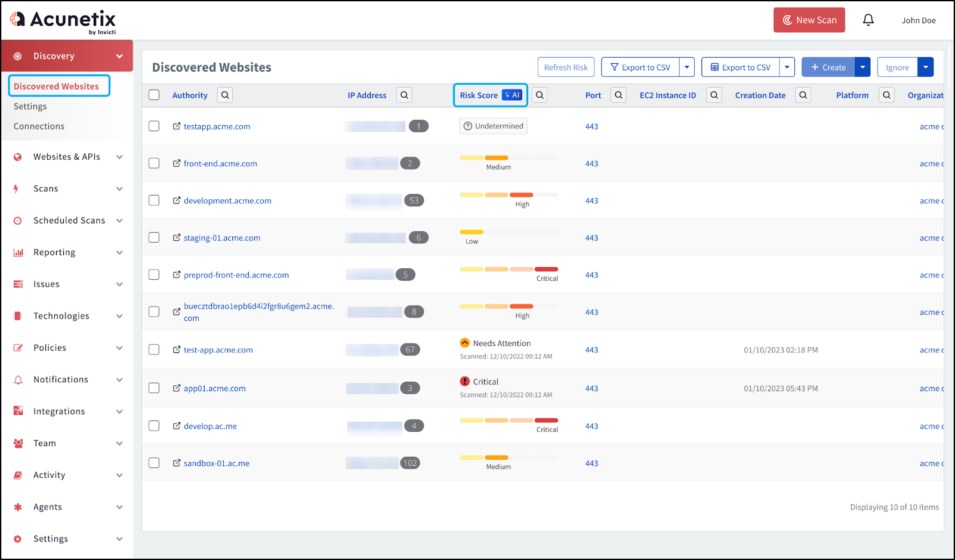Click the AI badge beside Risk Score
The height and width of the screenshot is (560, 955).
[x=512, y=95]
